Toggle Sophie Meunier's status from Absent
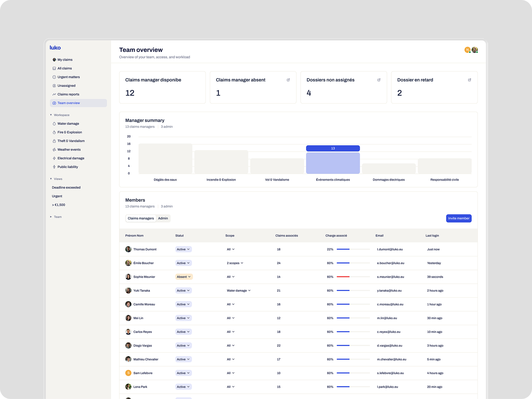The image size is (532, 399). [184, 277]
